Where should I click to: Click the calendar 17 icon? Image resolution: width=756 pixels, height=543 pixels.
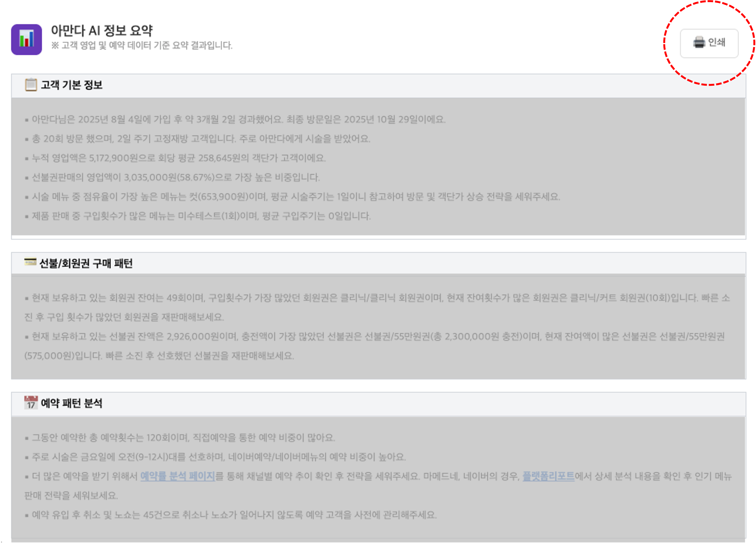[31, 403]
